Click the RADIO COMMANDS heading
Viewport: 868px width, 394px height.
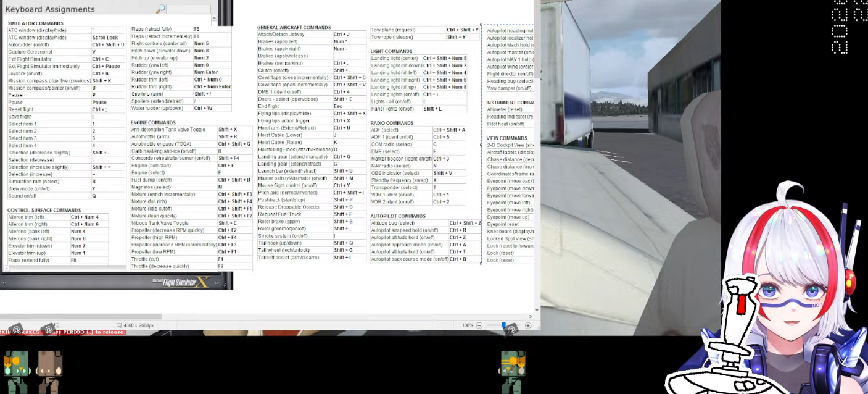click(x=392, y=123)
